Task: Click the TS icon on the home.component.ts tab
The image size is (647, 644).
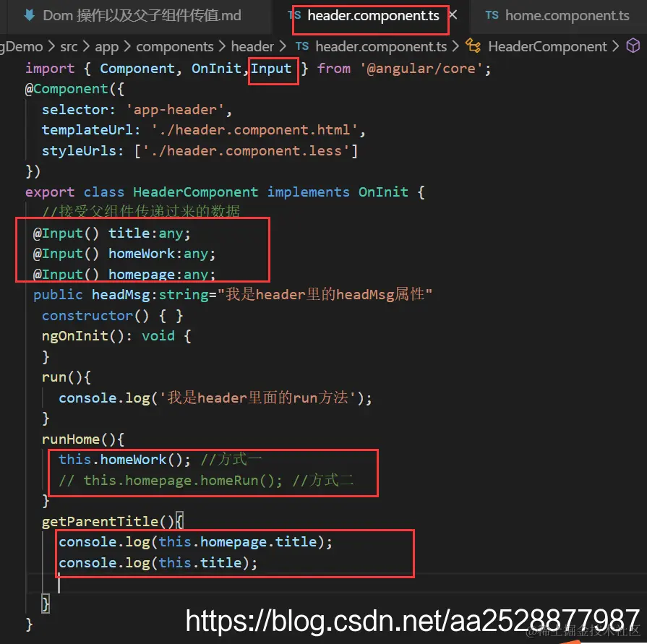Action: tap(492, 15)
